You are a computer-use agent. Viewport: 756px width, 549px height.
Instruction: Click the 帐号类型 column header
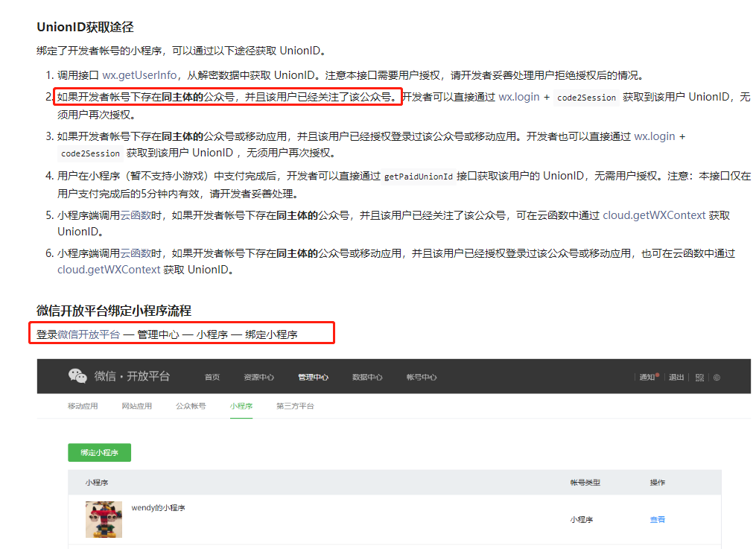[x=585, y=483]
